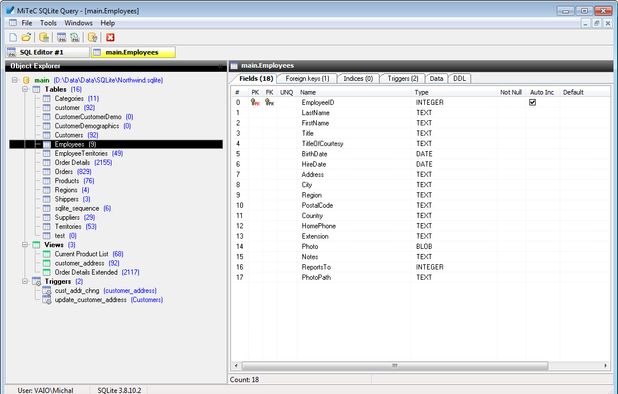
Task: Select the main.Employees window tab
Action: [x=133, y=52]
